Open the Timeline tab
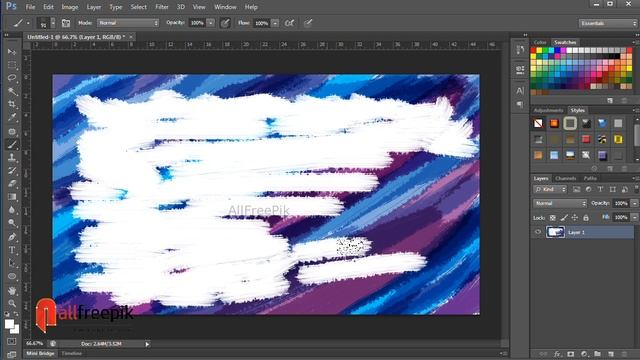Image resolution: width=640 pixels, height=360 pixels. point(71,353)
